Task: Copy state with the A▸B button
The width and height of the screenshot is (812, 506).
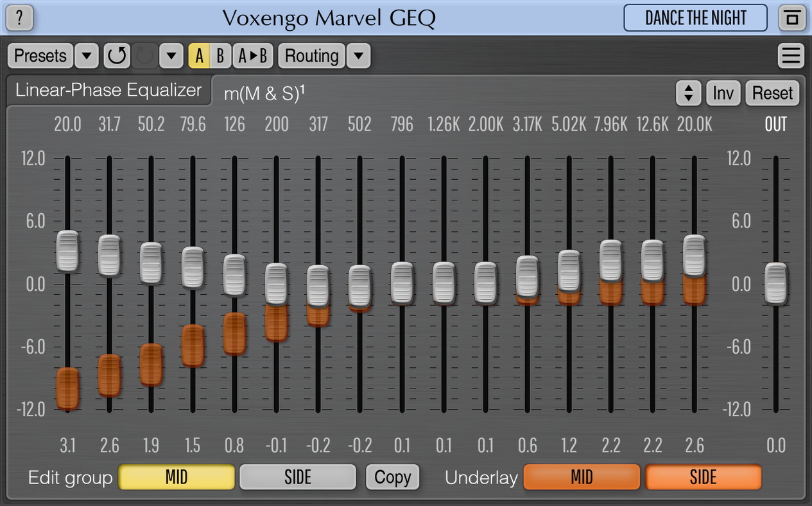Action: pyautogui.click(x=252, y=56)
